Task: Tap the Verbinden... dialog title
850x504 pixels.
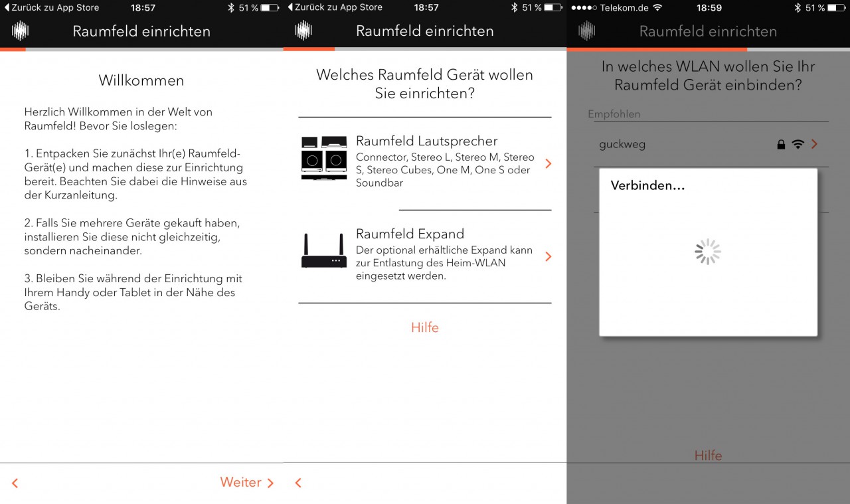Action: pos(647,185)
